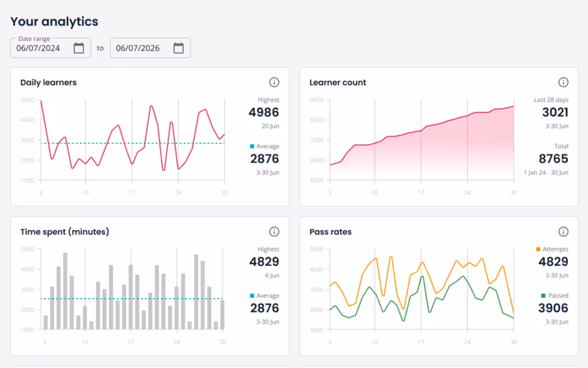The image size is (588, 368).
Task: Click the Highest value 4986
Action: tap(264, 112)
